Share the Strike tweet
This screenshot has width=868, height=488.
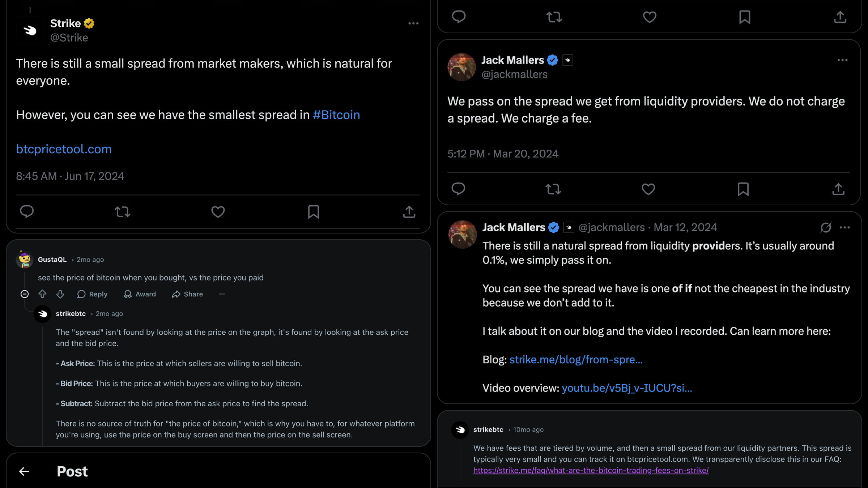click(x=409, y=212)
